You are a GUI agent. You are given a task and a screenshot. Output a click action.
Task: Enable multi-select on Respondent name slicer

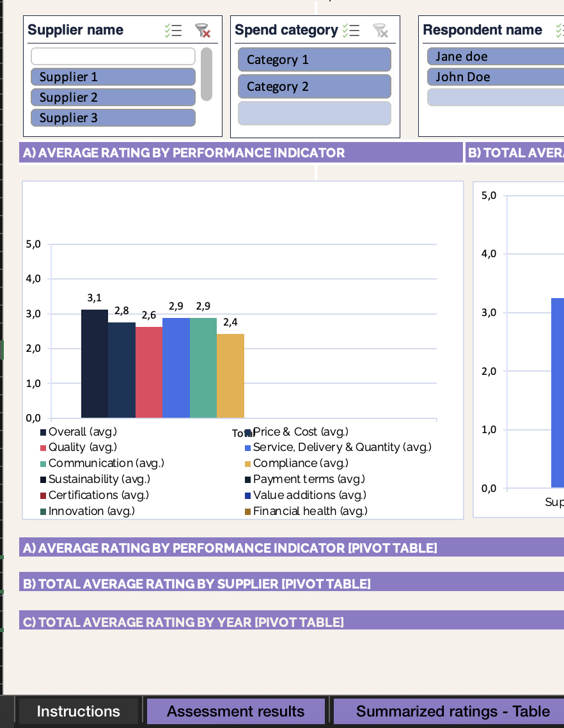[x=559, y=29]
